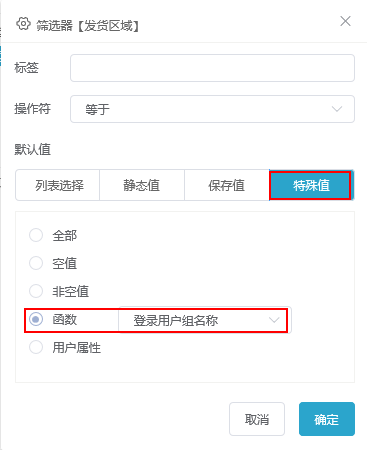Choose the 用户属性 radio option
The width and height of the screenshot is (367, 450).
click(36, 347)
